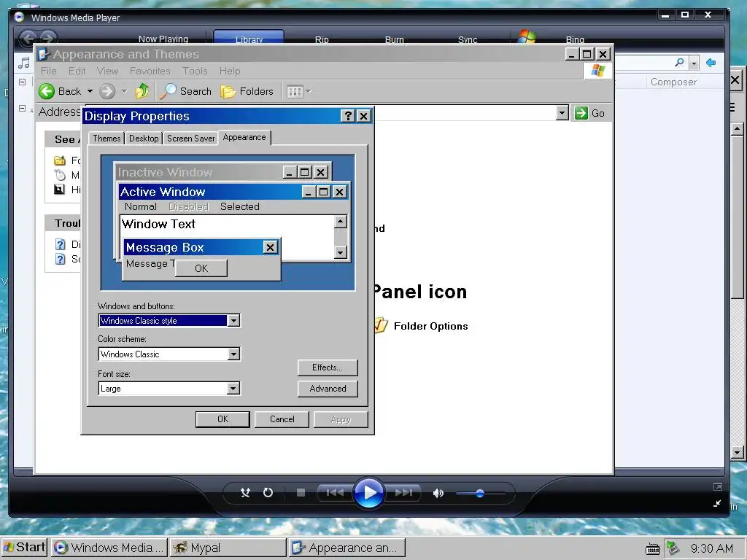Adjust the Media Player volume slider
This screenshot has width=747, height=560.
click(x=480, y=494)
